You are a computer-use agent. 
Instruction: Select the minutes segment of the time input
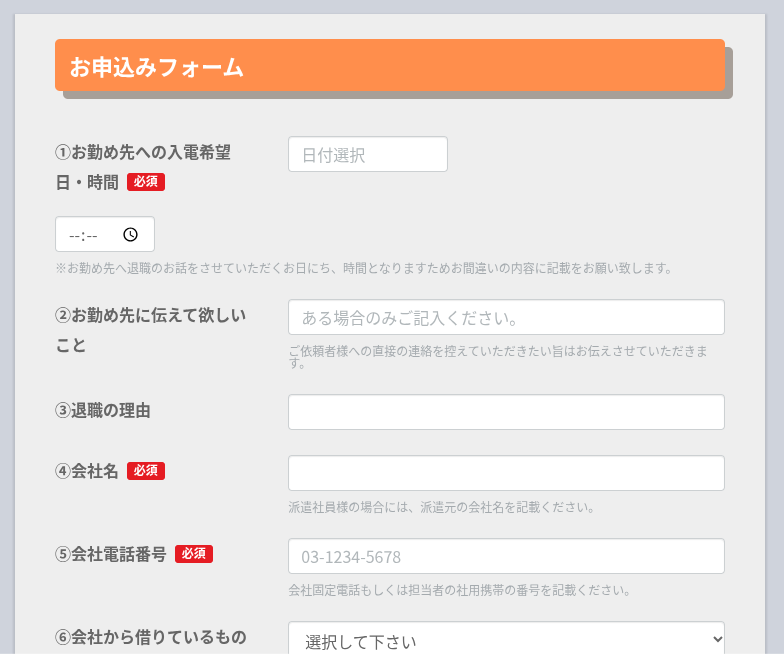click(92, 236)
